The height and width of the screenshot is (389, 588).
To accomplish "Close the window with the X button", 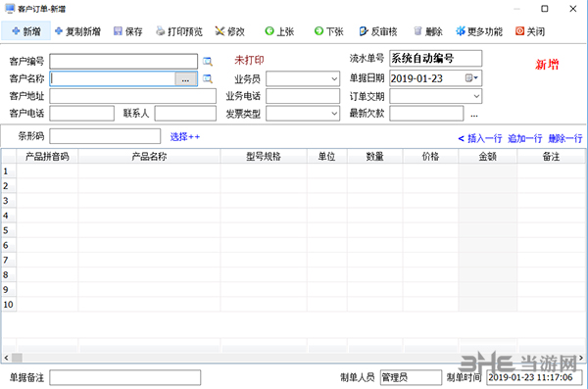I will (x=573, y=9).
